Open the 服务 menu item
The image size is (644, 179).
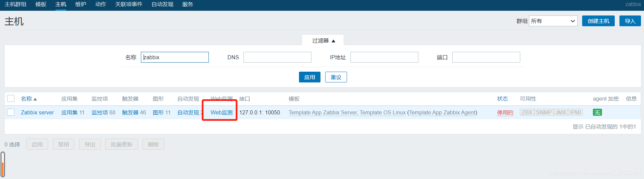click(x=188, y=4)
